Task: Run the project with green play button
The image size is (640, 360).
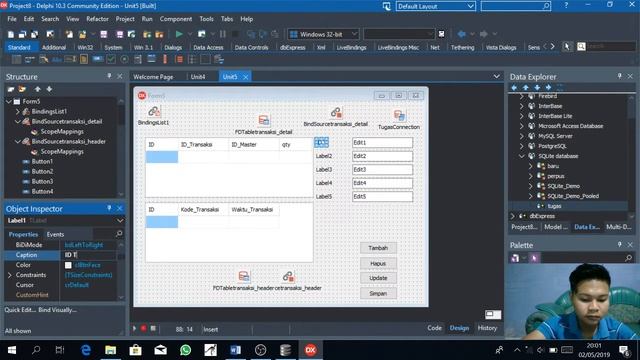Action: 179,34
